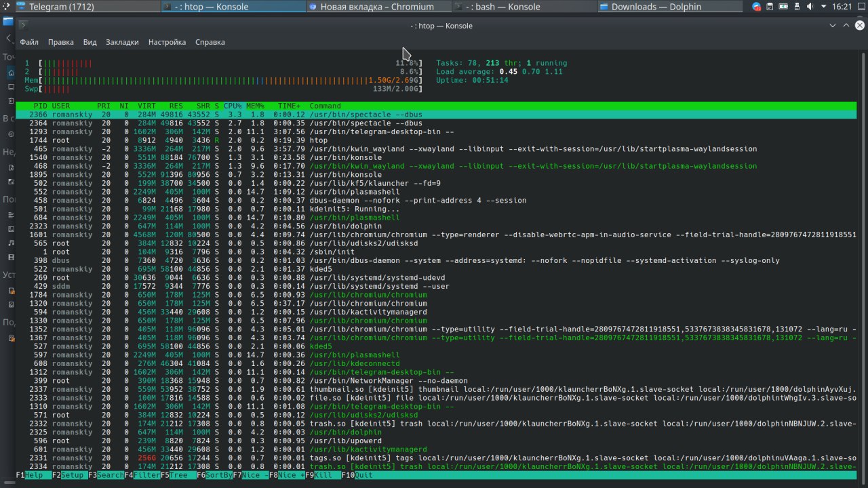Click F6 SortBy in htop footer

pos(214,475)
